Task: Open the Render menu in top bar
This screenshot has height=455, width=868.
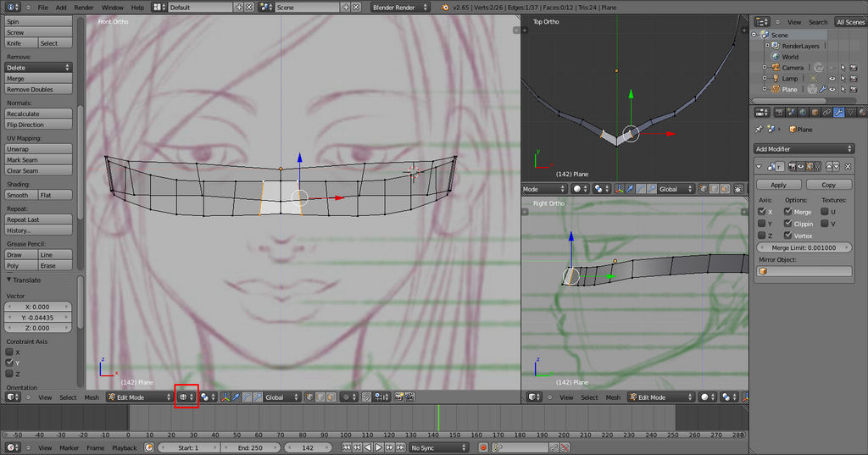Action: [x=84, y=7]
